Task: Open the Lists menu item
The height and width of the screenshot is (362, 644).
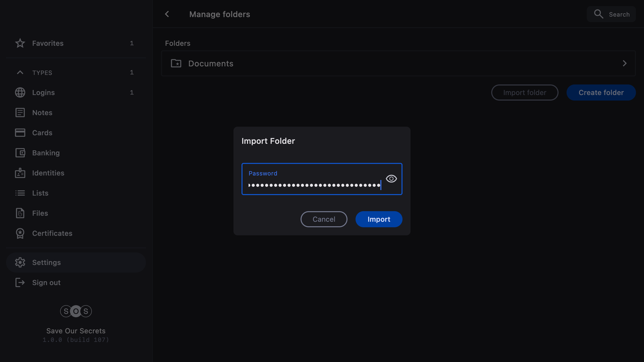Action: coord(40,193)
